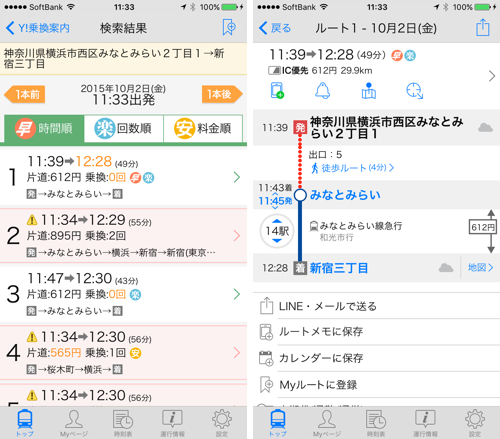Open the station map guide icon
Image resolution: width=500 pixels, height=439 pixels.
pyautogui.click(x=369, y=90)
